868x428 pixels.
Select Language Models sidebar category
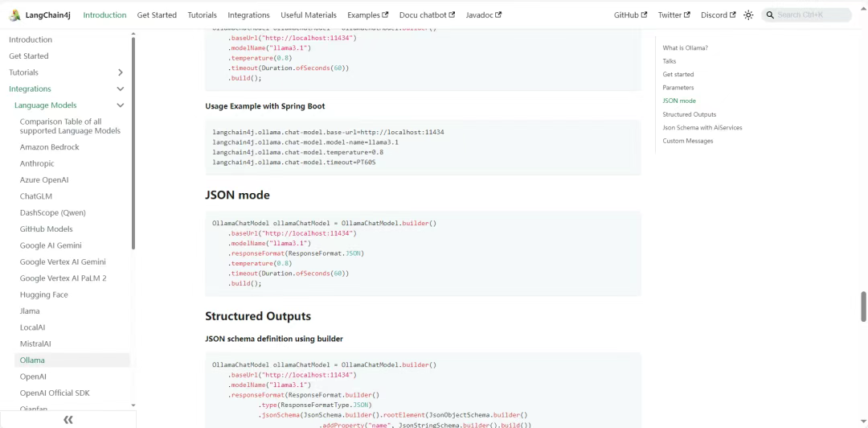45,105
